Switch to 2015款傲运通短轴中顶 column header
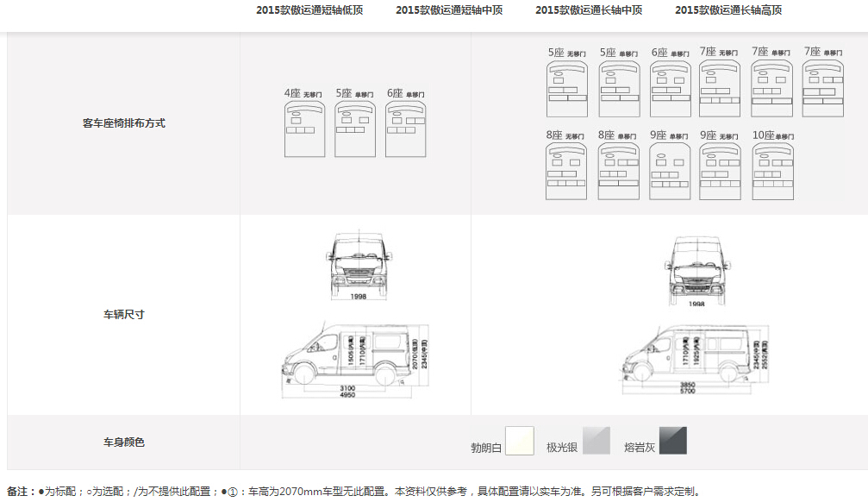 coord(449,10)
